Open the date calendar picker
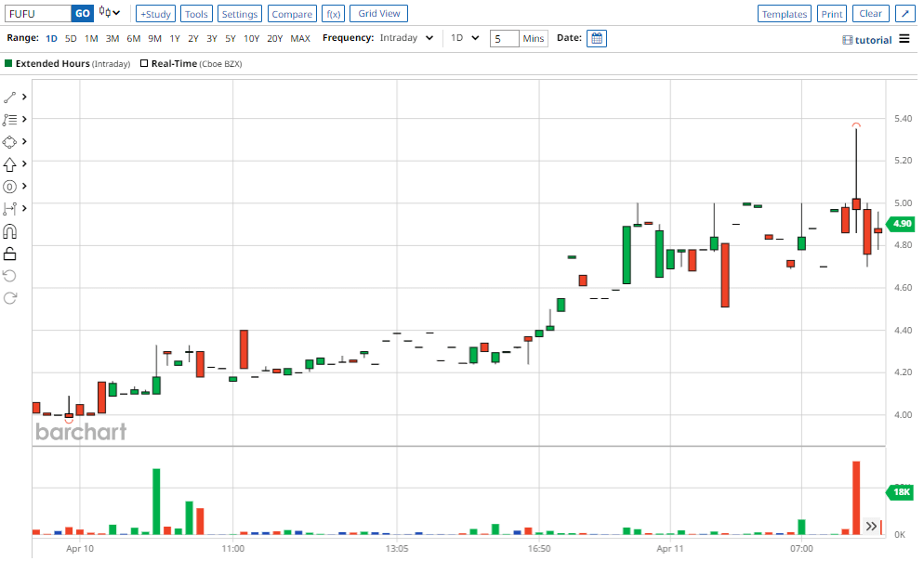Image resolution: width=924 pixels, height=561 pixels. click(x=597, y=38)
